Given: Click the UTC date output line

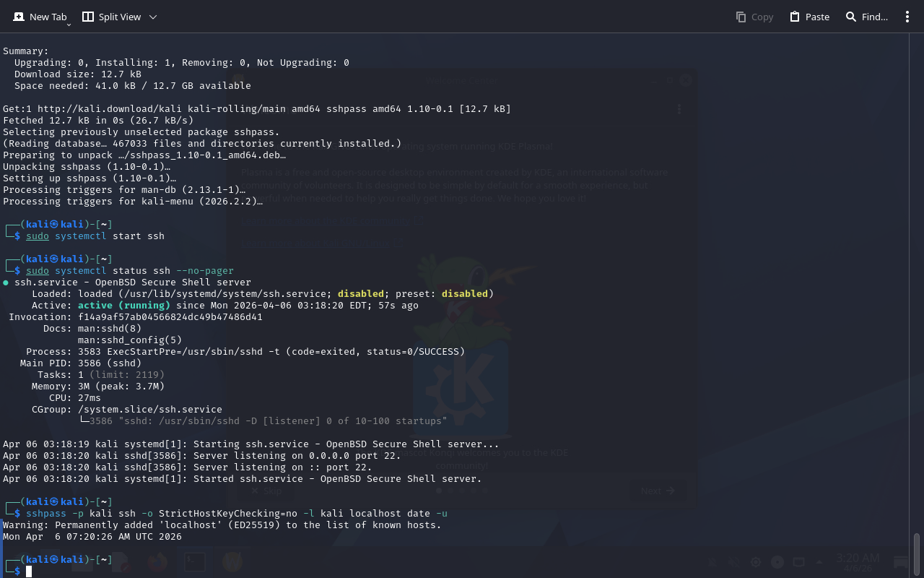Looking at the screenshot, I should point(92,537).
